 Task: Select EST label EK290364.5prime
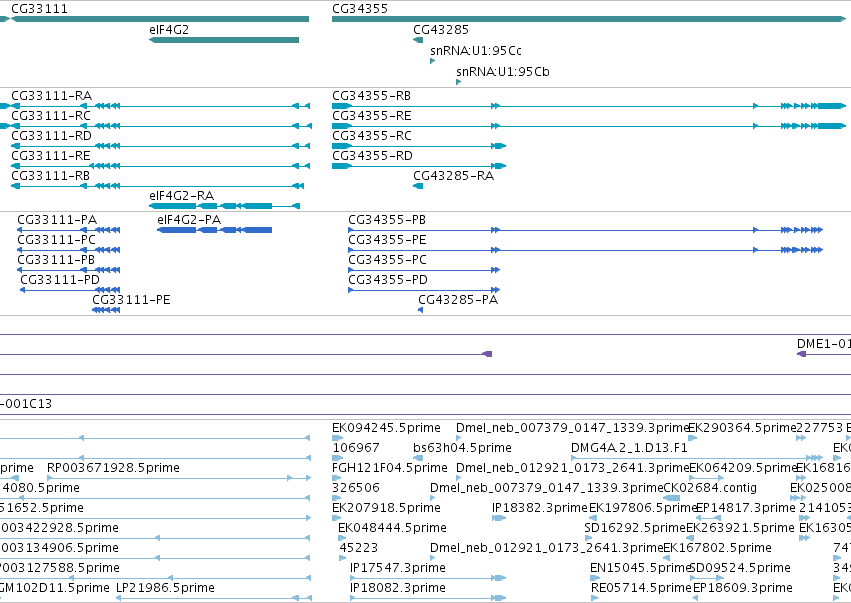point(742,428)
